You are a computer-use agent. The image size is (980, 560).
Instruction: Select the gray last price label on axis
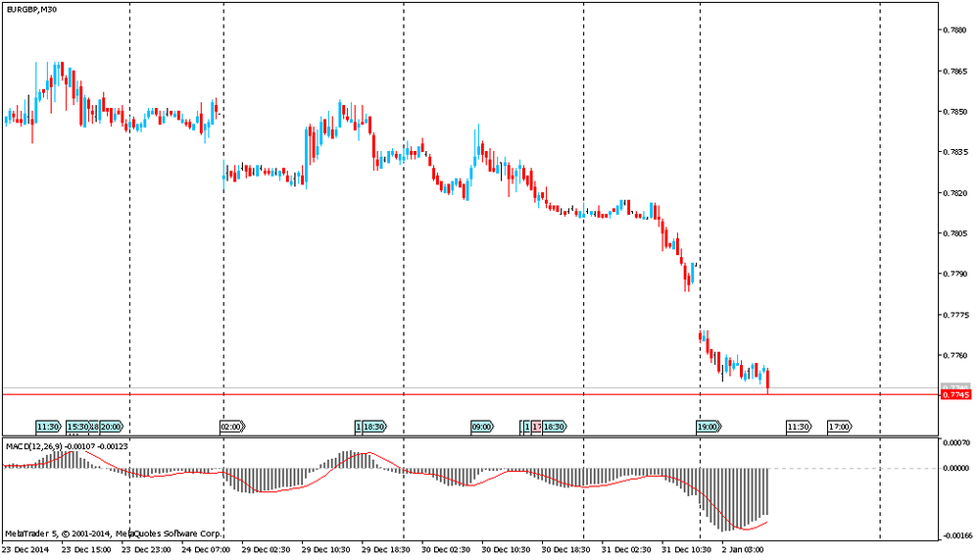[x=955, y=385]
